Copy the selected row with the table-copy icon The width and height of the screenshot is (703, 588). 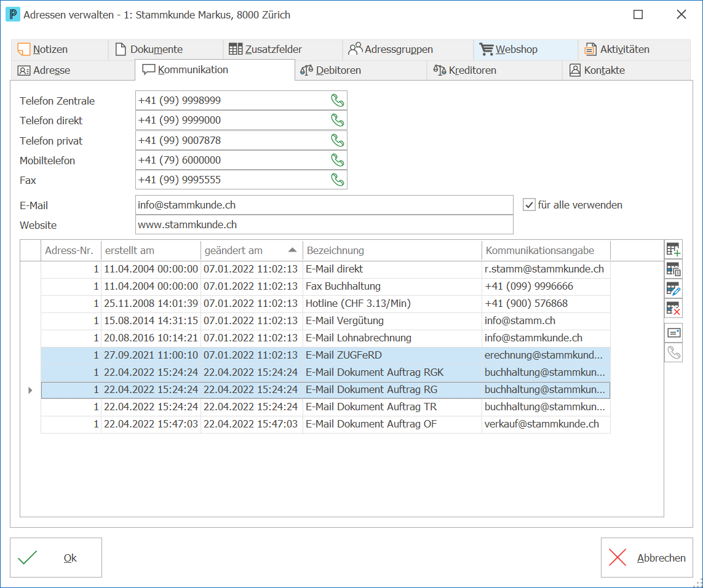(673, 269)
